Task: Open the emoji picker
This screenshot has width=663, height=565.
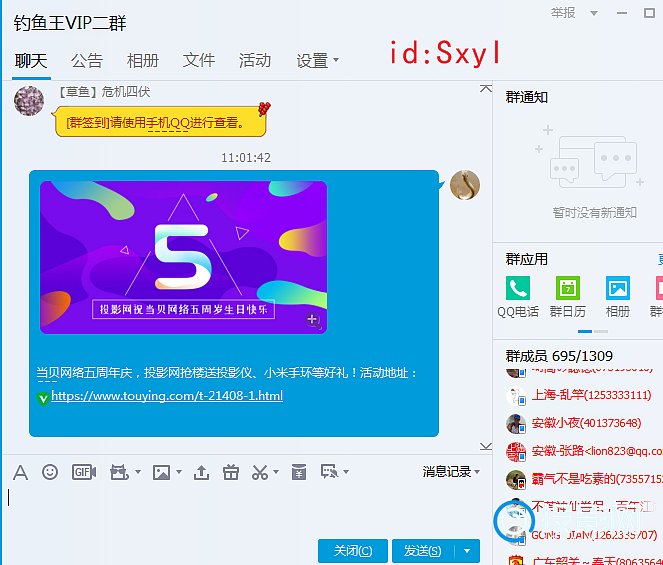Action: click(50, 472)
